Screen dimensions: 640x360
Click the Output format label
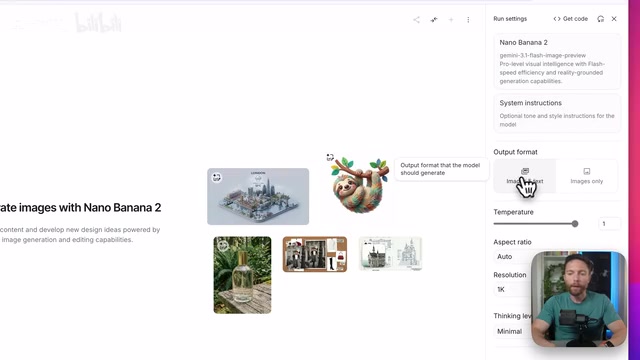pos(515,152)
